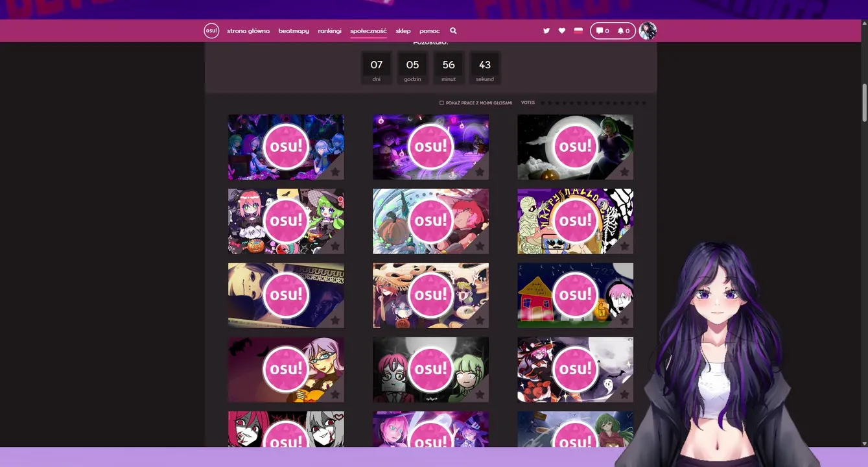Image resolution: width=868 pixels, height=467 pixels.
Task: Click the heart supporter icon
Action: point(562,30)
